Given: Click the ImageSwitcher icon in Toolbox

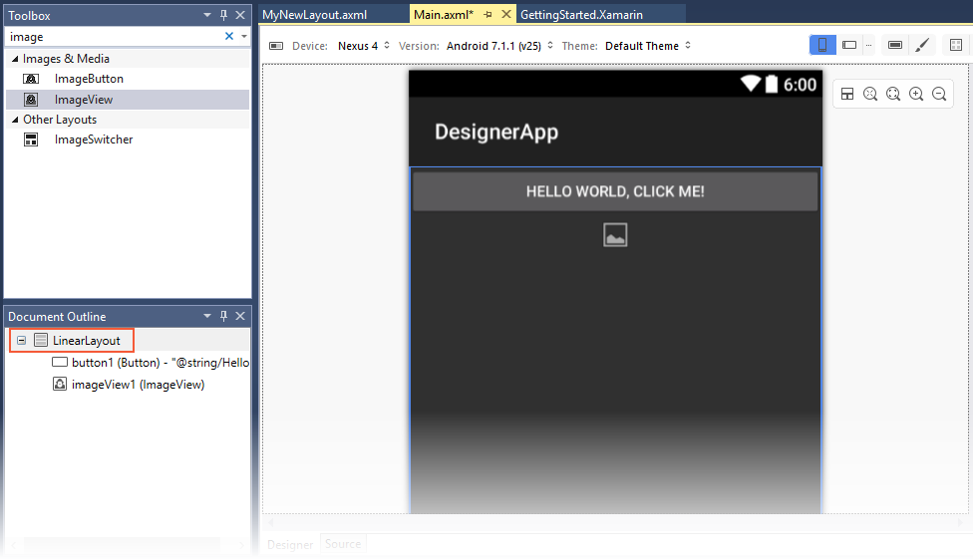Looking at the screenshot, I should pyautogui.click(x=31, y=140).
